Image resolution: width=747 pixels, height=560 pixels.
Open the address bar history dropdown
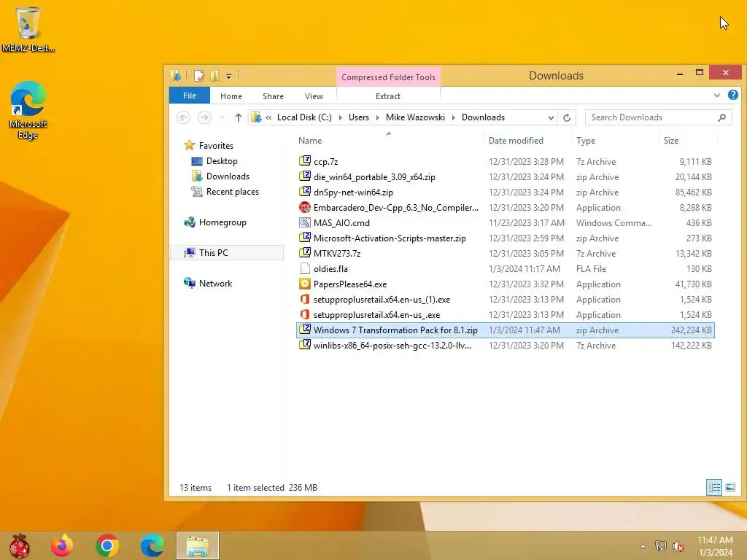pos(551,117)
